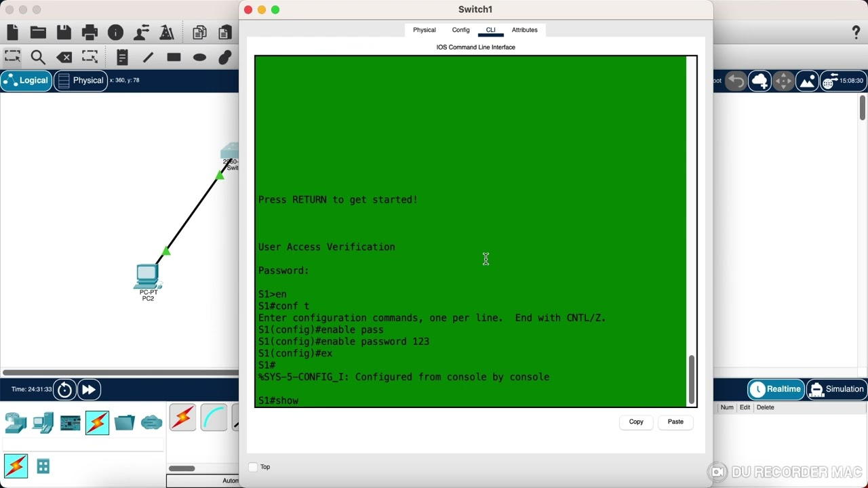Open the Help question mark icon
The width and height of the screenshot is (868, 488).
point(856,32)
